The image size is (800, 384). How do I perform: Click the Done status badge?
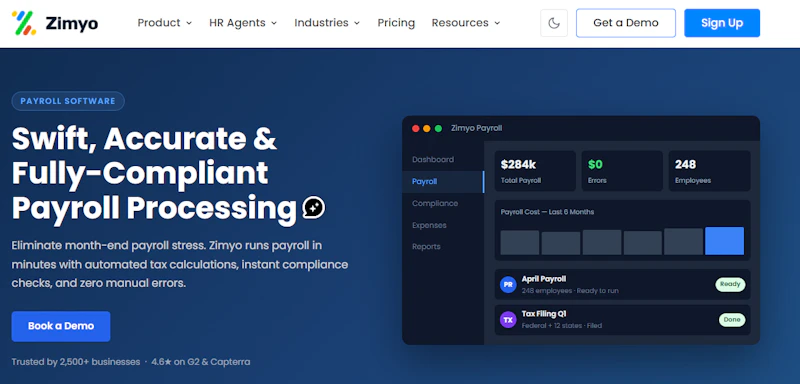coord(732,320)
